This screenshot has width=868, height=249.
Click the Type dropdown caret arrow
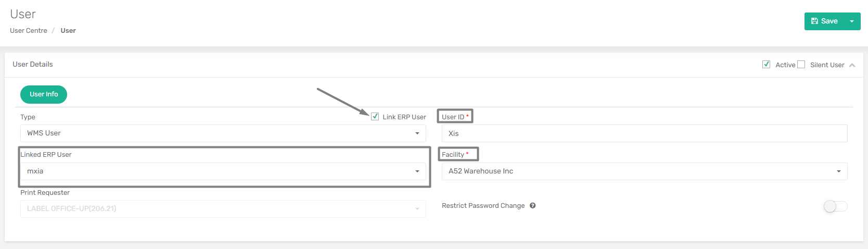(417, 133)
